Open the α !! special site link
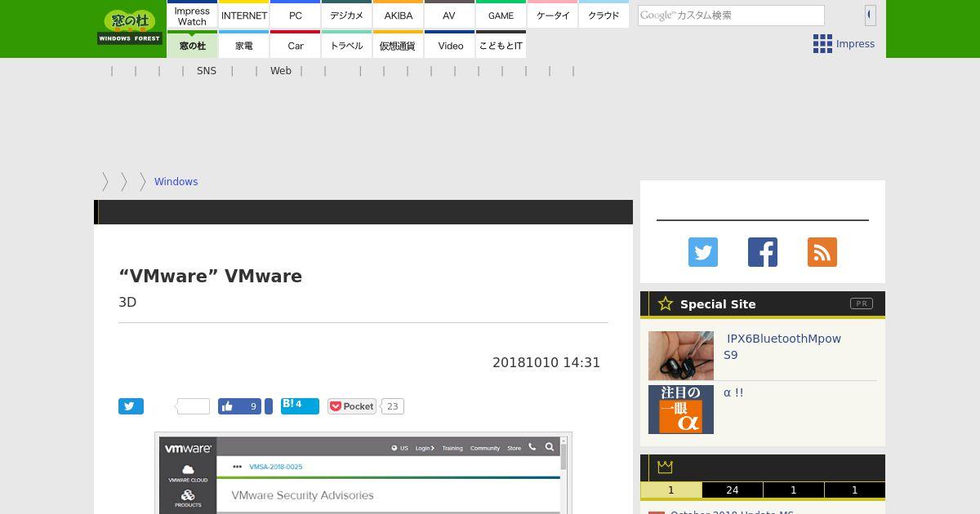Viewport: 980px width, 514px height. pyautogui.click(x=733, y=392)
